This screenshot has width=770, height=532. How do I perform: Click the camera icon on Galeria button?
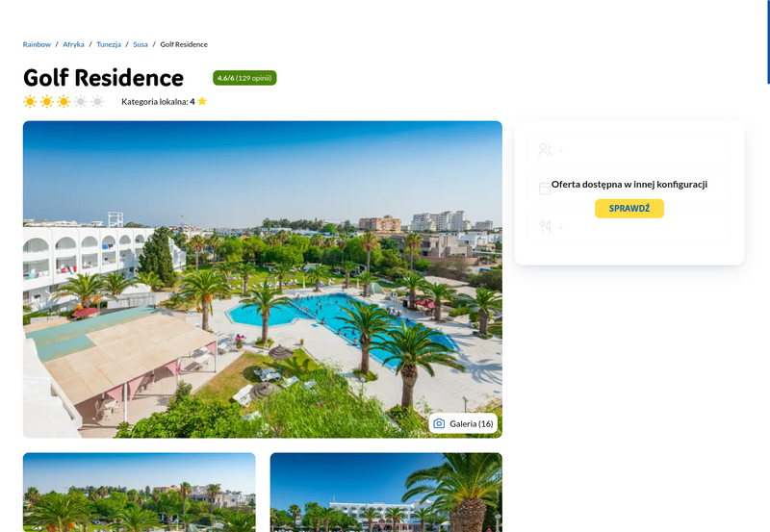coord(439,423)
